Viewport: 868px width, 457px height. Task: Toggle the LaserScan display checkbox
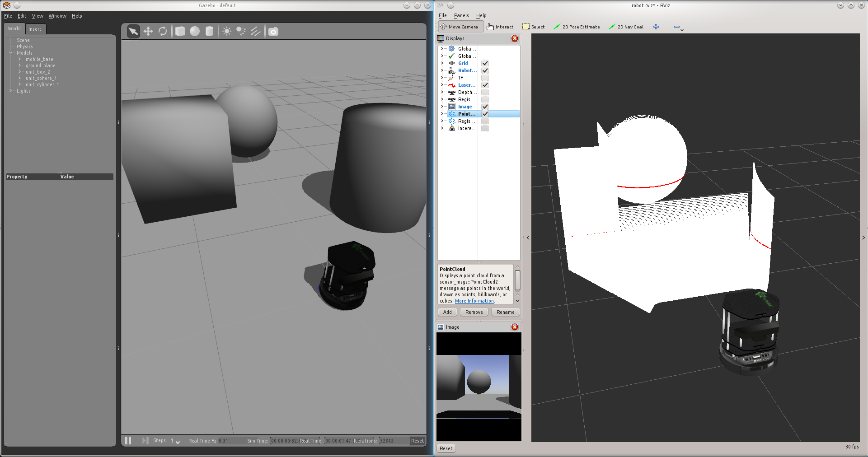tap(485, 85)
